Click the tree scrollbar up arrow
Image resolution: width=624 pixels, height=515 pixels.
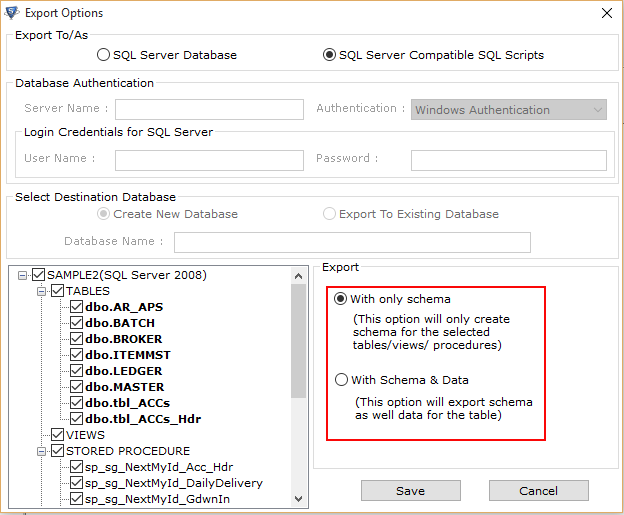click(298, 276)
